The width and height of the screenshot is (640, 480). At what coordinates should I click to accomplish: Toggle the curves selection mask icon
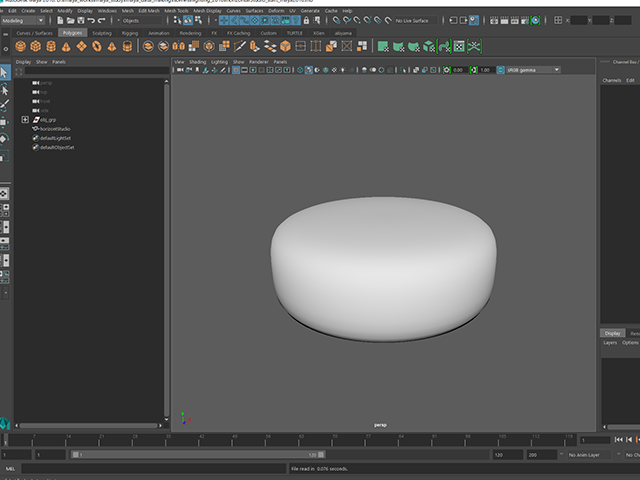click(x=244, y=20)
